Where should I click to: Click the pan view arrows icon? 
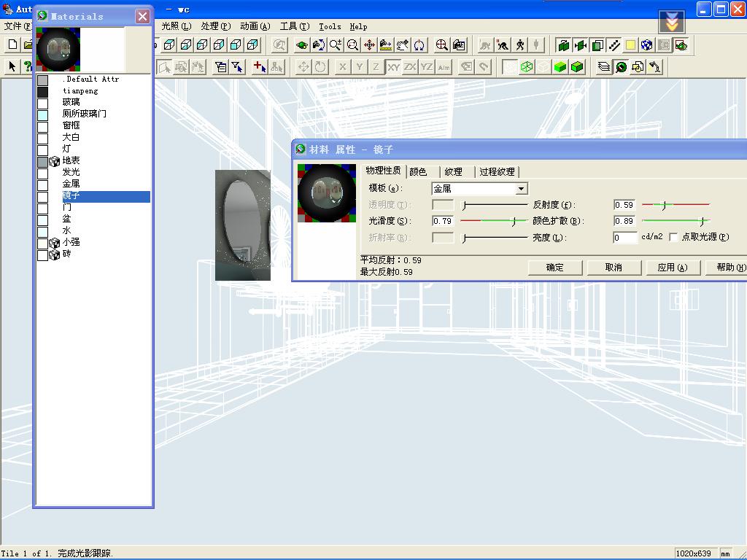[369, 45]
